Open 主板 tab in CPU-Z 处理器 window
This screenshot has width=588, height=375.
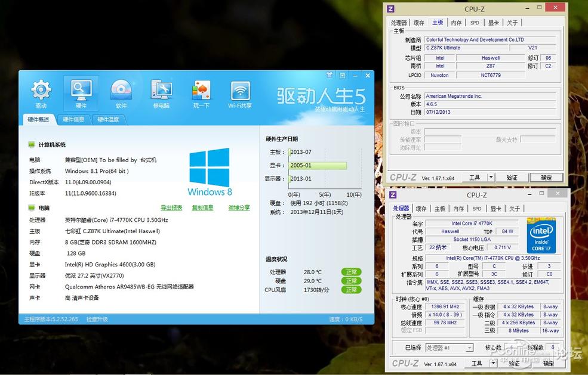pyautogui.click(x=440, y=209)
